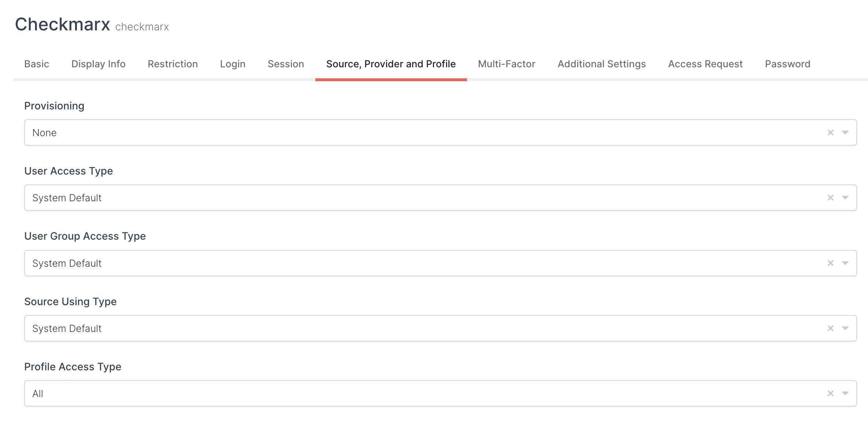868x423 pixels.
Task: Expand Profile Access Type dropdown arrow
Action: click(x=845, y=393)
